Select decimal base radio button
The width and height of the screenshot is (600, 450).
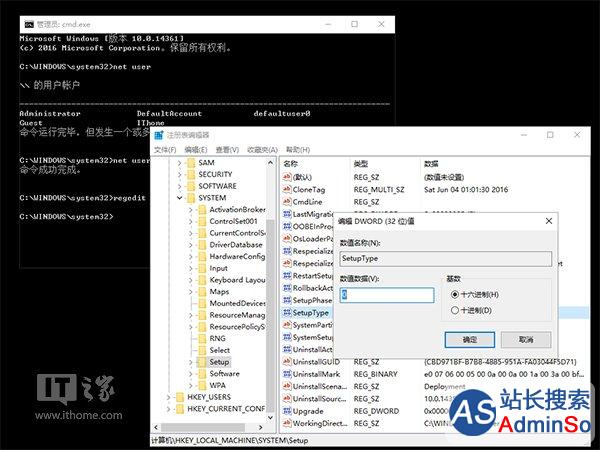pyautogui.click(x=454, y=310)
